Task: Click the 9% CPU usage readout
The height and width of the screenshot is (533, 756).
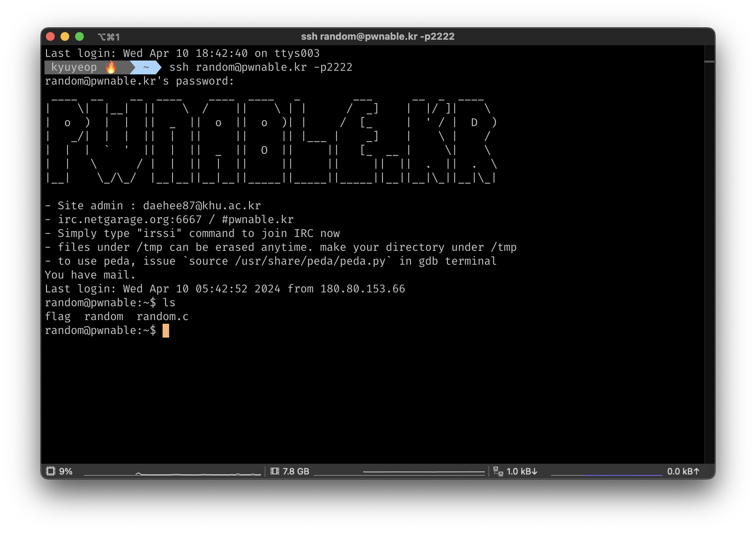Action: click(66, 471)
